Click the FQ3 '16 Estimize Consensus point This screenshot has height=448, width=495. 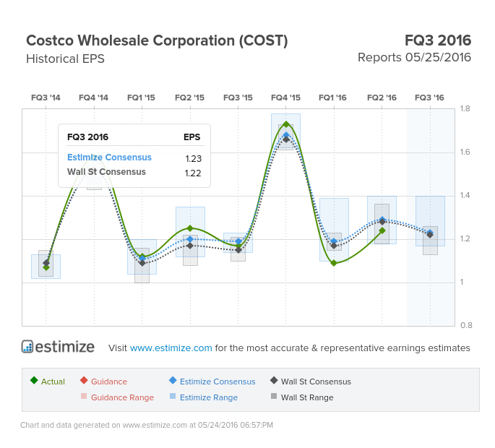[x=430, y=233]
